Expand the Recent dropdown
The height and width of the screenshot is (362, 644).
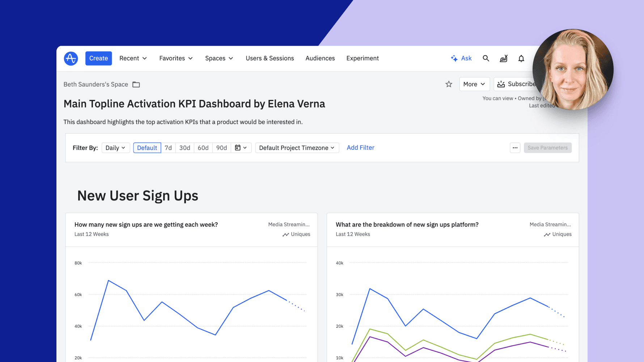point(133,58)
